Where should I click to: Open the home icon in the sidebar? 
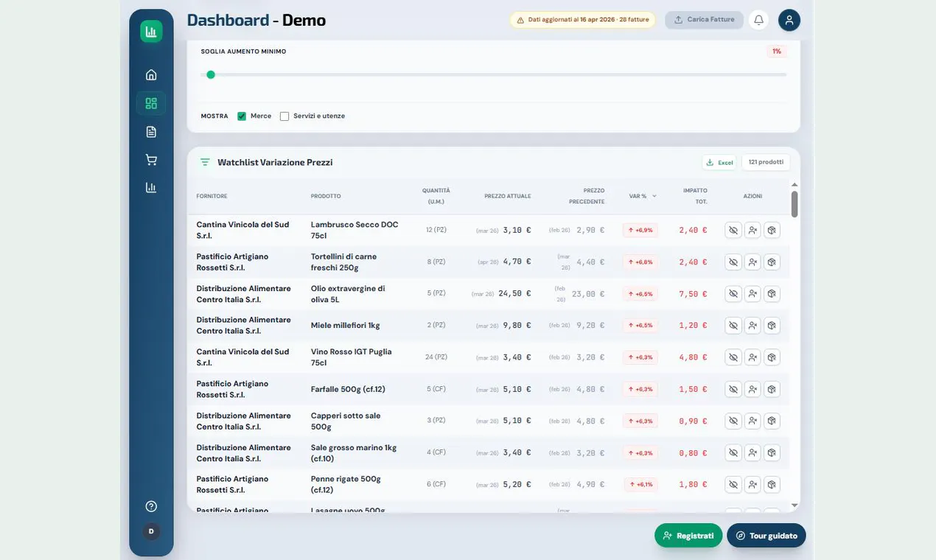pyautogui.click(x=151, y=74)
